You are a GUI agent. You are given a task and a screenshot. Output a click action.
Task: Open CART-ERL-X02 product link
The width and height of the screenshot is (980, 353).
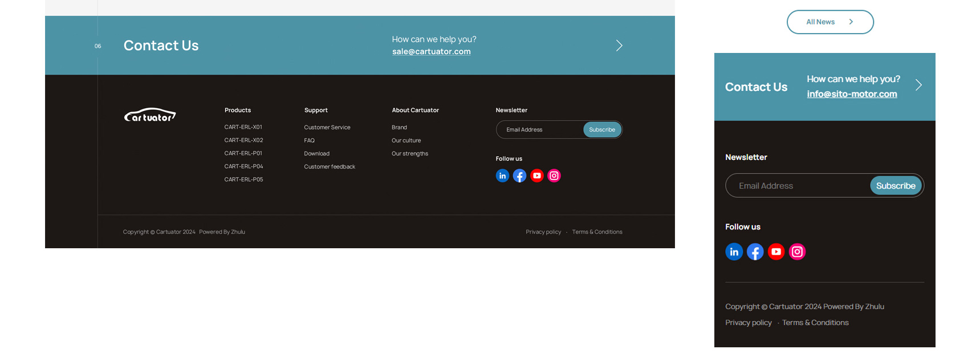pos(243,140)
